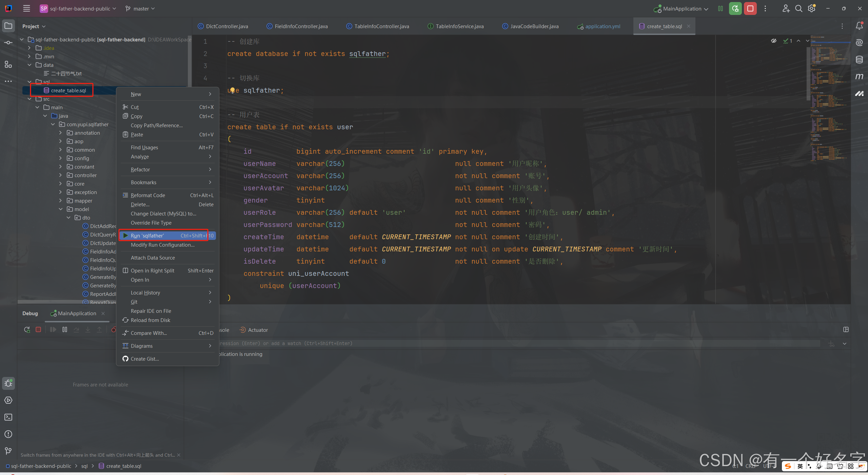The height and width of the screenshot is (475, 868).
Task: Open the Problems tool window
Action: 8,434
